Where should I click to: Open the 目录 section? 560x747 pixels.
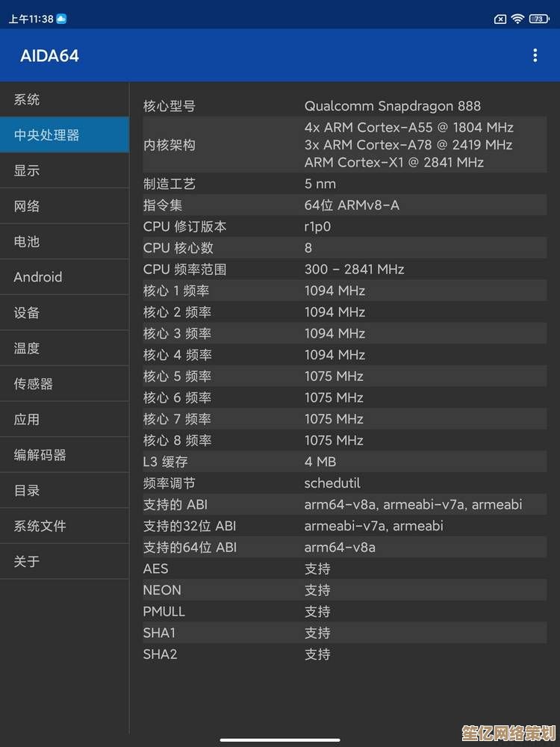pyautogui.click(x=64, y=490)
